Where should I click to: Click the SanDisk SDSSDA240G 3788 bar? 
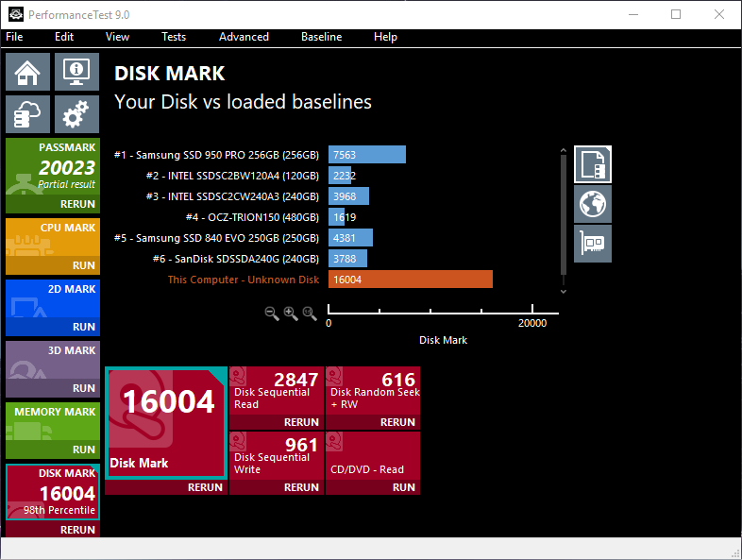coord(347,259)
